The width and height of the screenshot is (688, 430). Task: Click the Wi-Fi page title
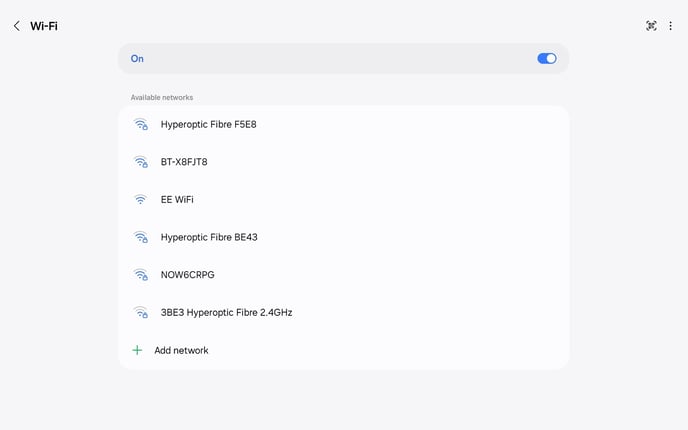coord(44,26)
